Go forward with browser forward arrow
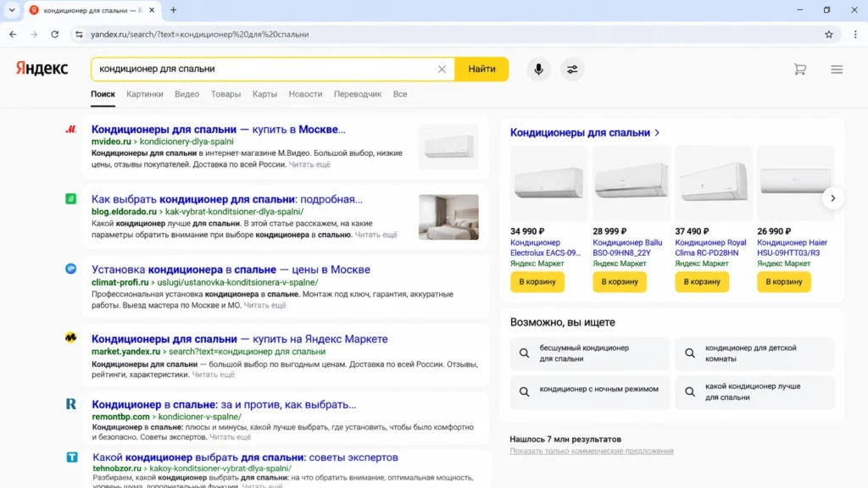The width and height of the screenshot is (868, 488). 34,34
